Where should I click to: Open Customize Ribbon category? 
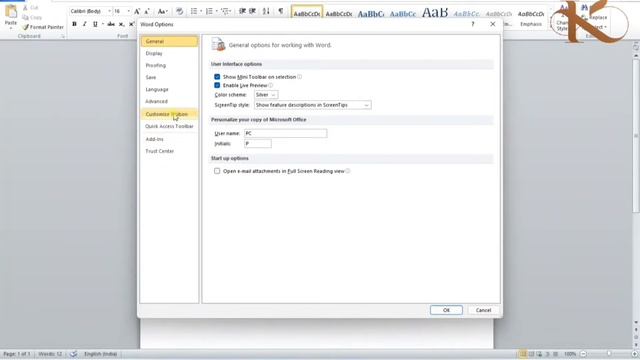point(169,114)
